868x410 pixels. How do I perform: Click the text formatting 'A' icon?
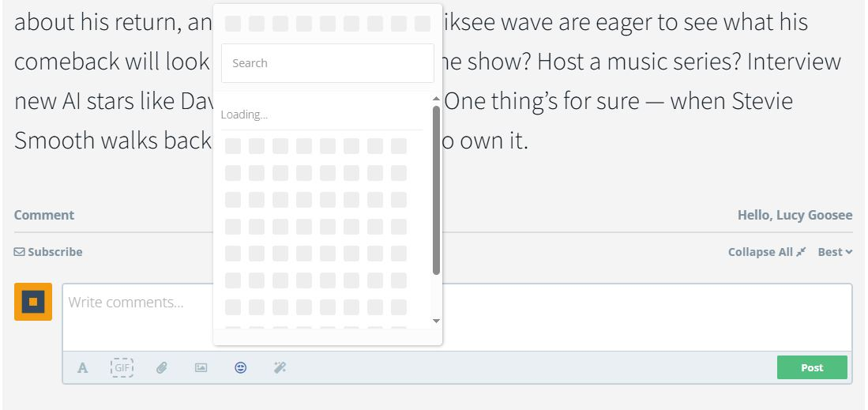tap(82, 368)
